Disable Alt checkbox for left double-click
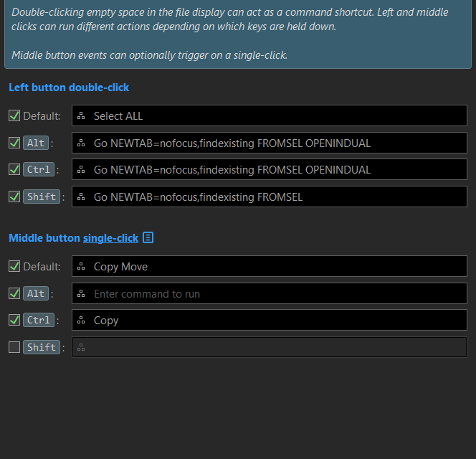 click(x=14, y=143)
